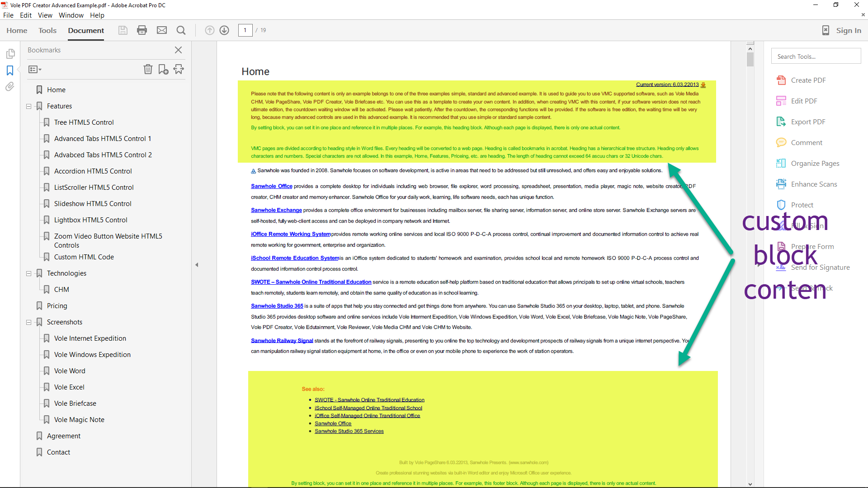The image size is (868, 488).
Task: Open Enhance Scans tool
Action: pyautogui.click(x=807, y=184)
